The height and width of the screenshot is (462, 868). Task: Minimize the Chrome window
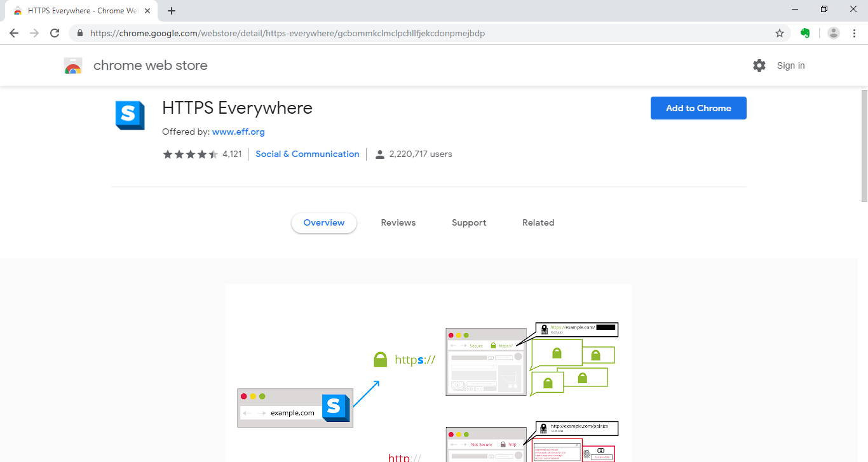click(x=796, y=9)
